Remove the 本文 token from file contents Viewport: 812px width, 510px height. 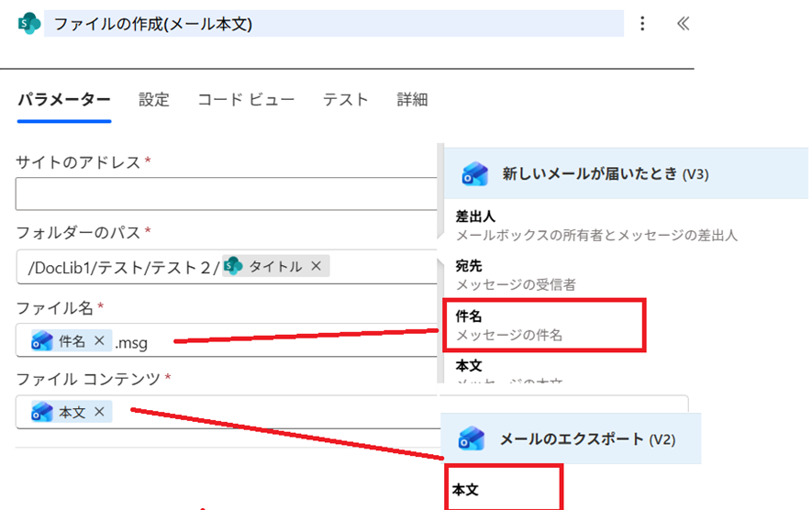[x=99, y=412]
